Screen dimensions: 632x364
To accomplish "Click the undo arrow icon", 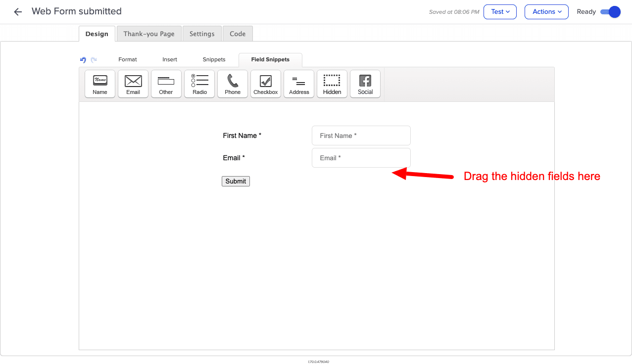I will [83, 59].
